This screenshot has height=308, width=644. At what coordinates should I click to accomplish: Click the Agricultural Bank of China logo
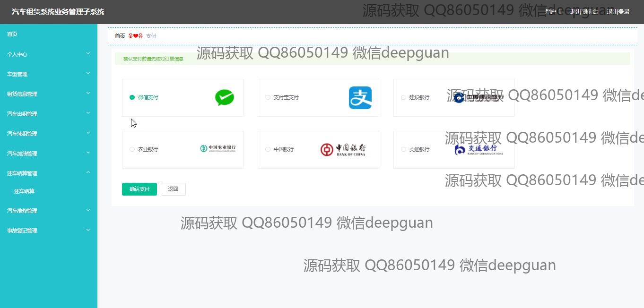218,148
